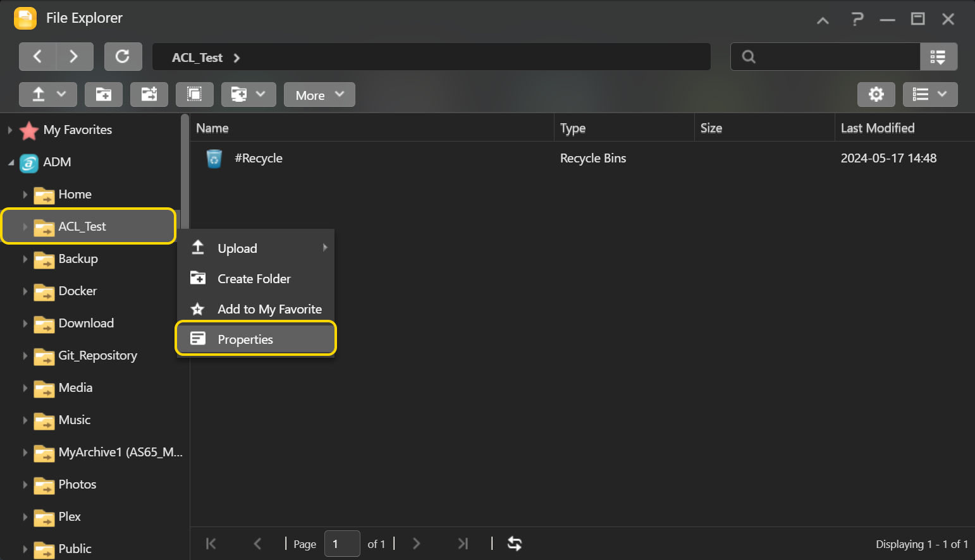The height and width of the screenshot is (560, 975).
Task: Click the sidebar vertical scrollbar
Action: 185,171
